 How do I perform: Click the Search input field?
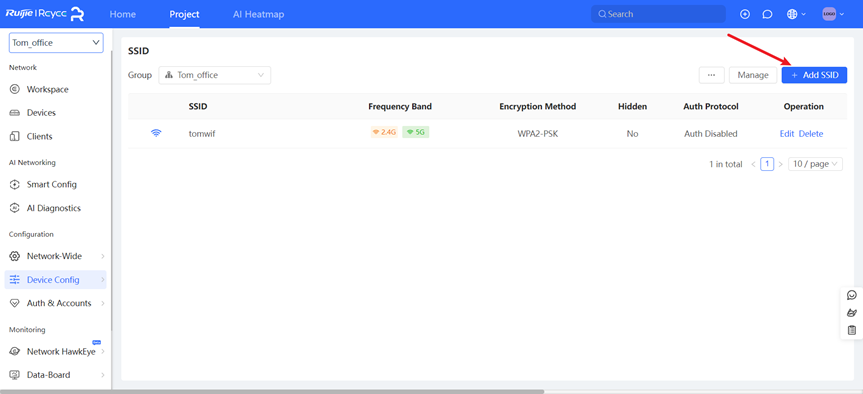(658, 14)
